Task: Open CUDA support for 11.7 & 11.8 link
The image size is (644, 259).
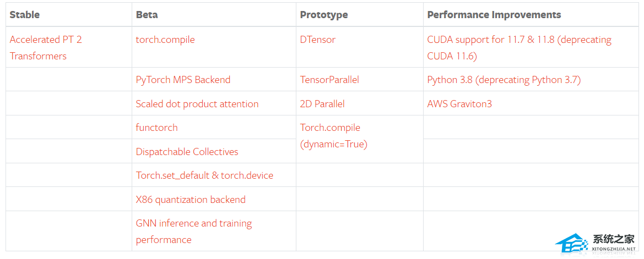Action: [x=519, y=40]
